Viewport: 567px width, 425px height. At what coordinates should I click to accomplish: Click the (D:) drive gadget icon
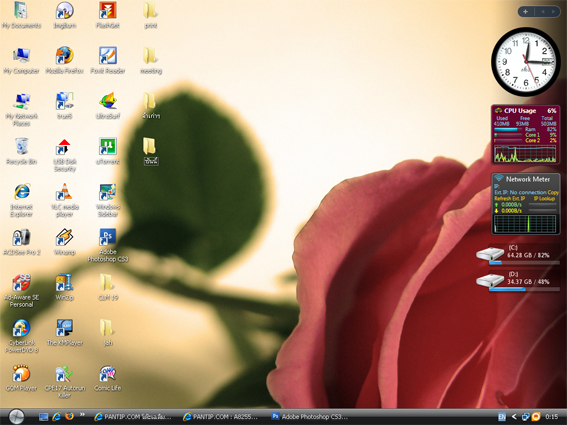[x=490, y=280]
